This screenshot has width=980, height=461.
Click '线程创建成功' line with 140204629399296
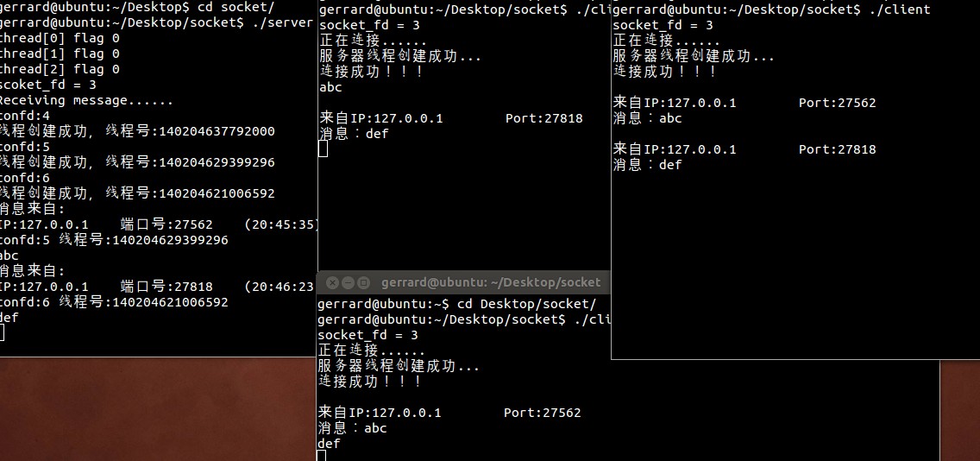[137, 162]
